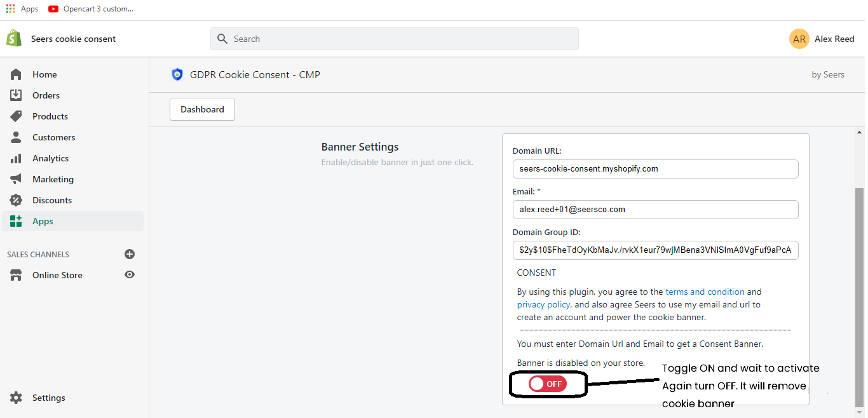
Task: Open Online Store sales channel
Action: [x=57, y=275]
